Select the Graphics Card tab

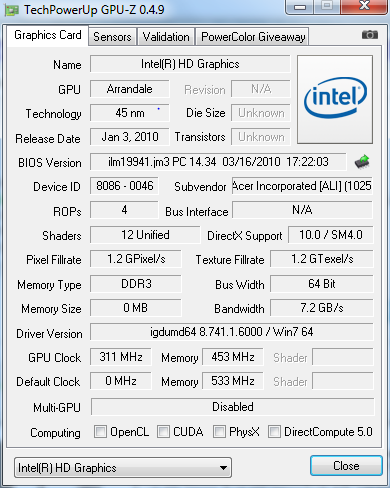pyautogui.click(x=48, y=35)
